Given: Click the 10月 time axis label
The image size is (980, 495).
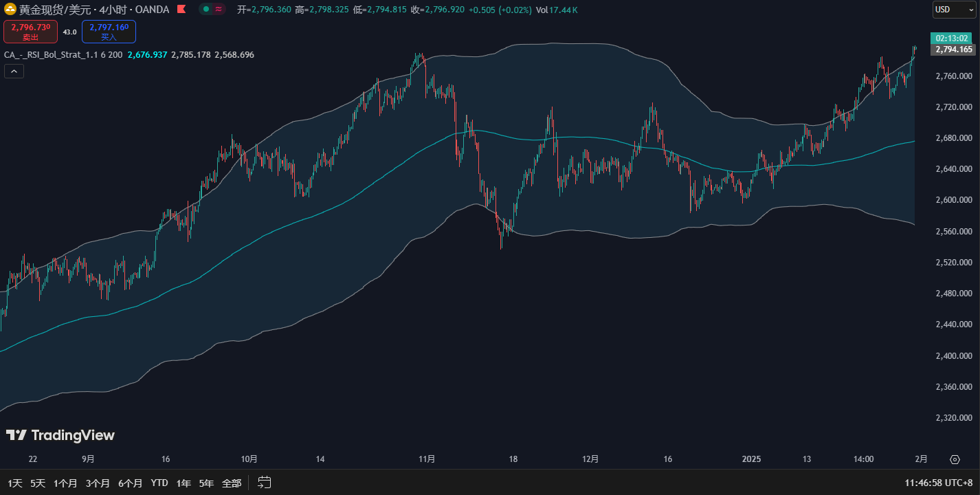Looking at the screenshot, I should [249, 459].
